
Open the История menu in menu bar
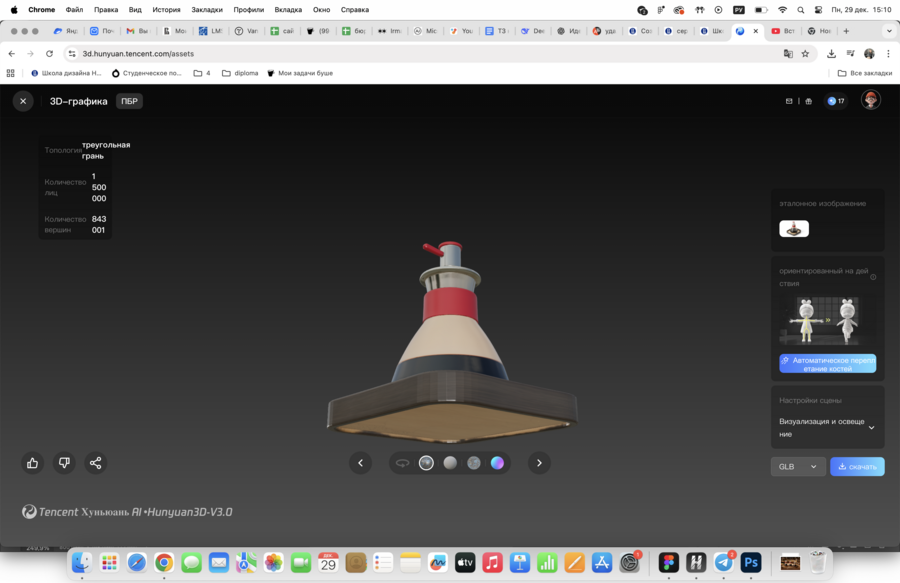[x=166, y=9]
